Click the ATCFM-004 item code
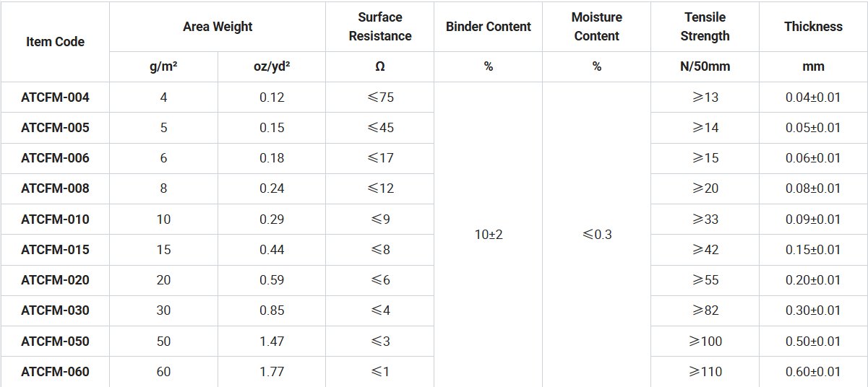The image size is (868, 387). pyautogui.click(x=55, y=97)
